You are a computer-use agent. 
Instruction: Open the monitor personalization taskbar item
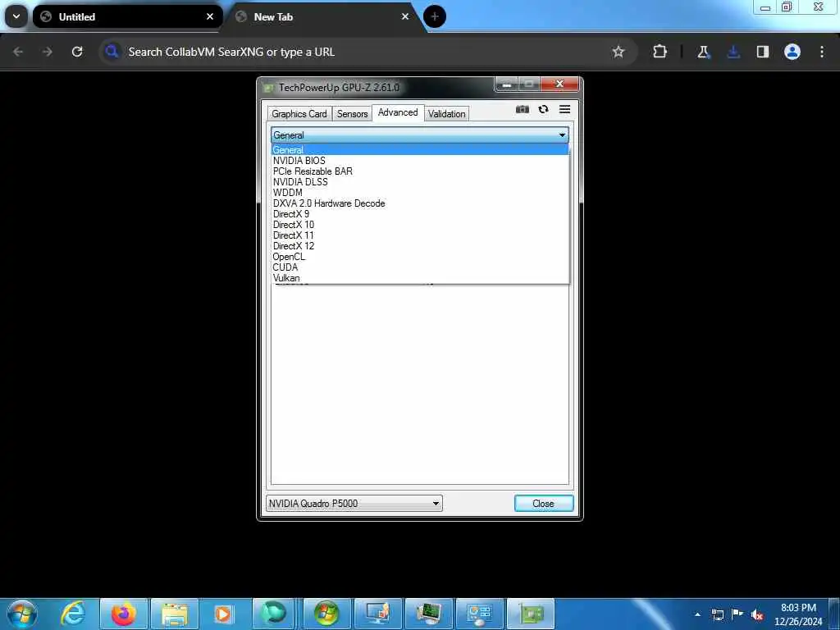pos(377,614)
